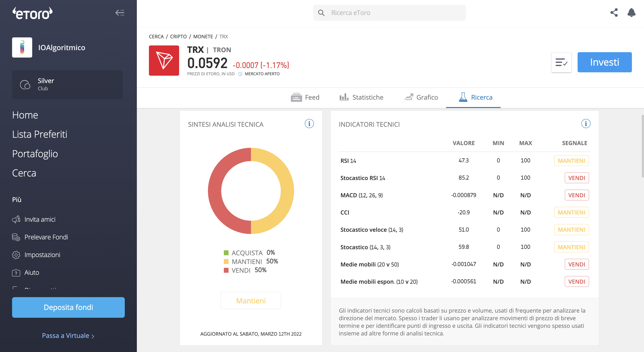
Task: Open the share icon in the header
Action: point(614,13)
